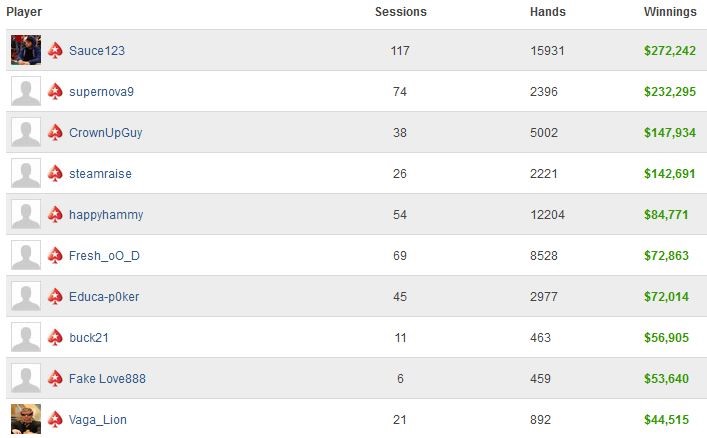The image size is (707, 438).
Task: Open Sauce123's profile photo thumbnail
Action: click(26, 50)
